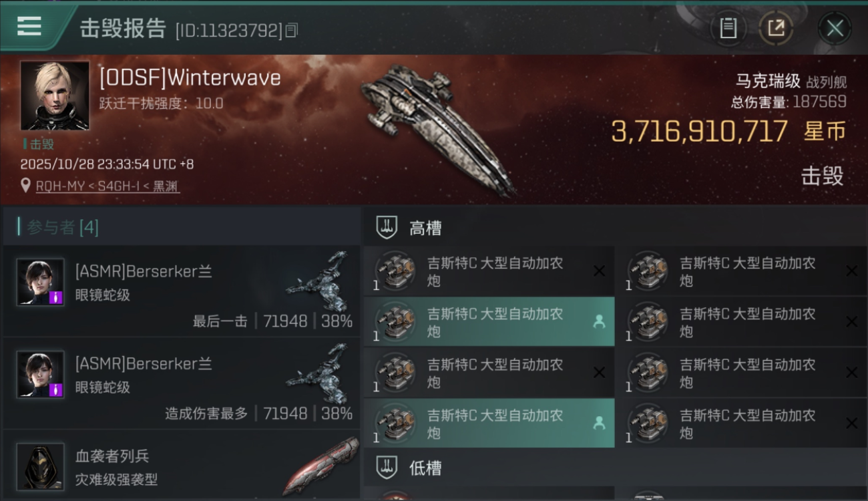The width and height of the screenshot is (868, 501).
Task: Open the hamburger menu in header
Action: (x=29, y=27)
